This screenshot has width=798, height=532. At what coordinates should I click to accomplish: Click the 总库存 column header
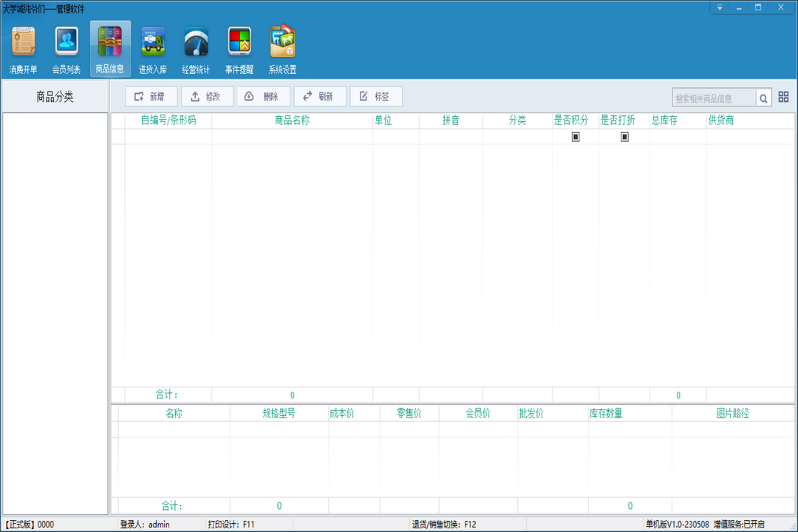point(664,120)
